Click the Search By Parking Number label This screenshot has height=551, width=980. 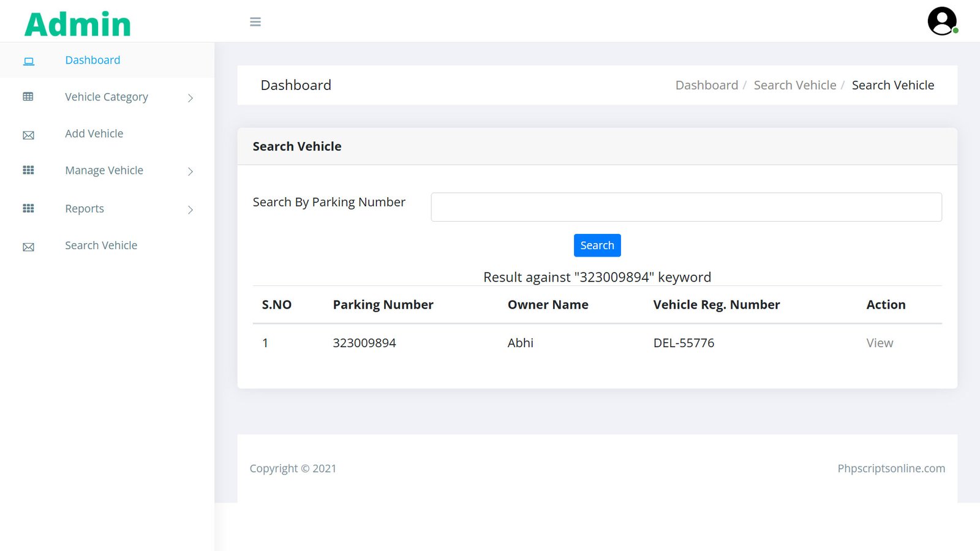pyautogui.click(x=329, y=202)
